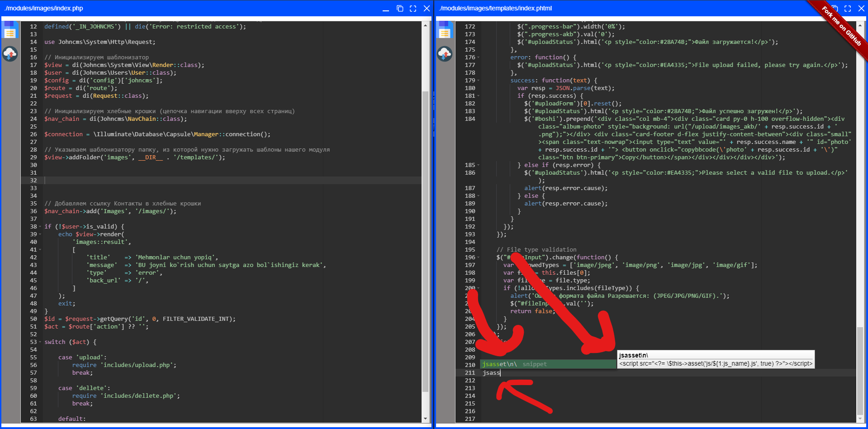Open the Fork me on GitHub ribbon
Image resolution: width=868 pixels, height=429 pixels.
tap(842, 26)
